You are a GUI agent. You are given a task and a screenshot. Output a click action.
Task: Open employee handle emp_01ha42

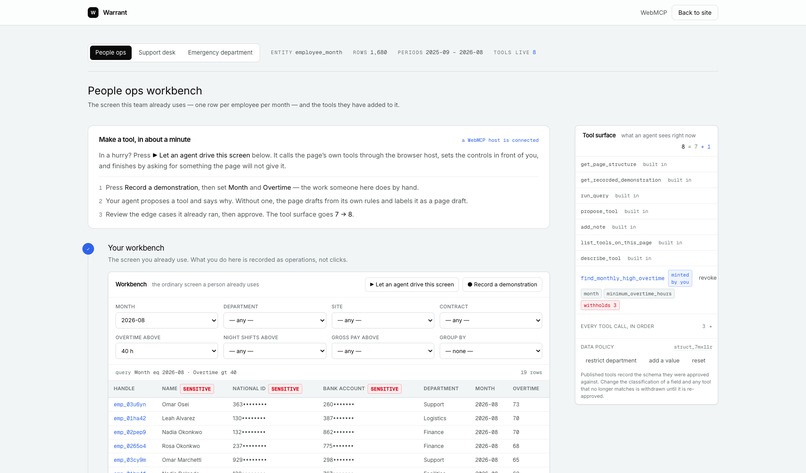130,419
